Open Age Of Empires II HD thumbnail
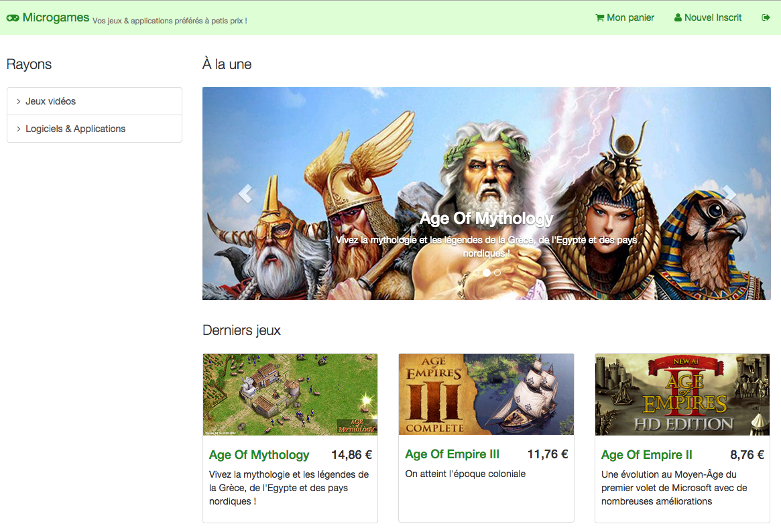The height and width of the screenshot is (532, 781). tap(682, 395)
